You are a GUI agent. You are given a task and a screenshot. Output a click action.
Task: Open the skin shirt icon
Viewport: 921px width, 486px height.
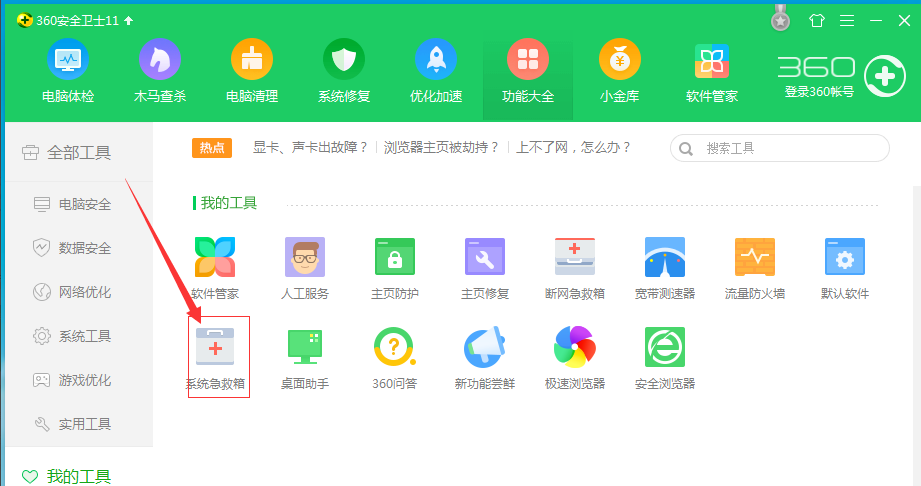click(x=816, y=21)
